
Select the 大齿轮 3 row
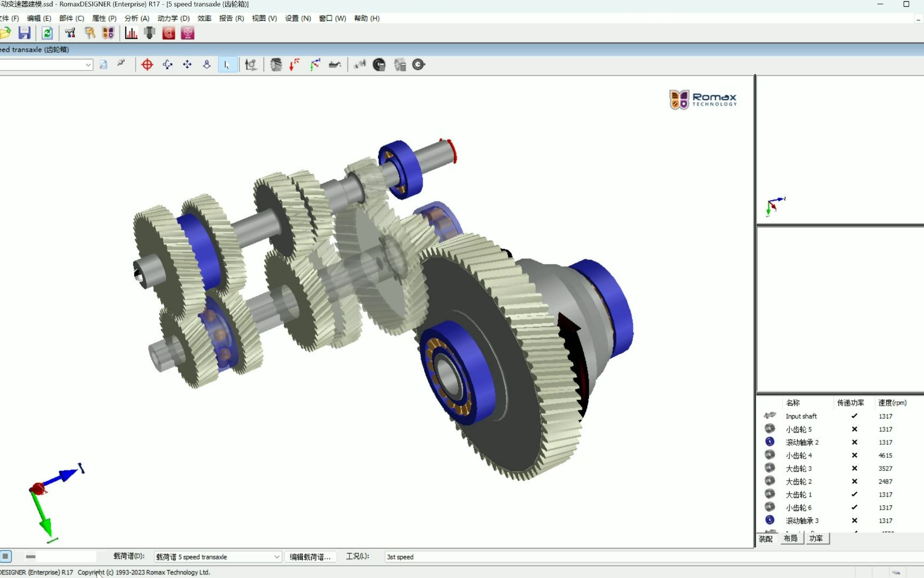click(x=840, y=468)
